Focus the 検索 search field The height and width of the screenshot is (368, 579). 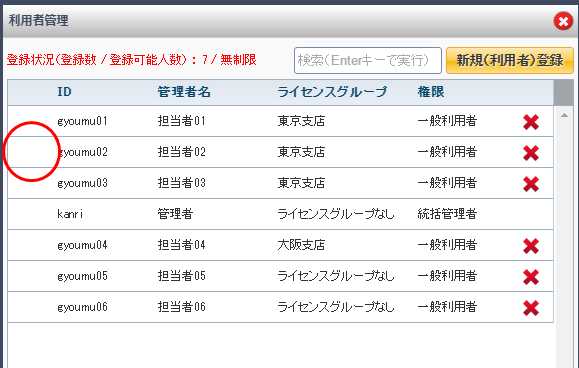click(x=368, y=60)
